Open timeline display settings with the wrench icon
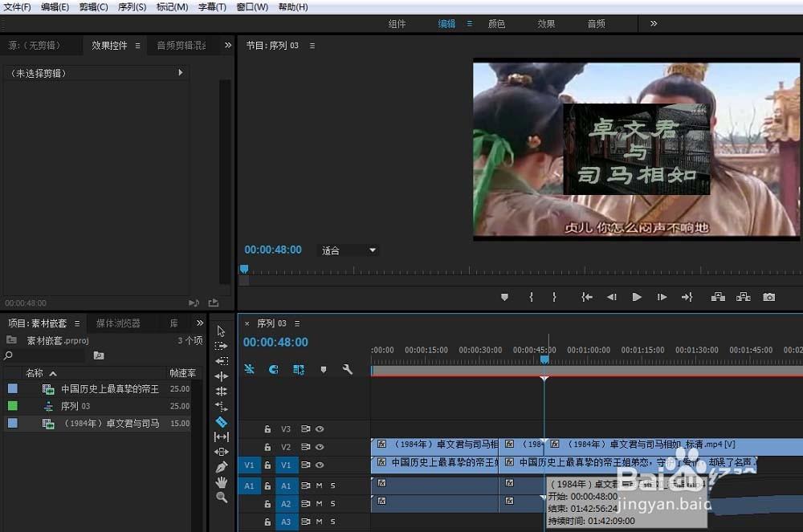The image size is (803, 532). tap(348, 370)
